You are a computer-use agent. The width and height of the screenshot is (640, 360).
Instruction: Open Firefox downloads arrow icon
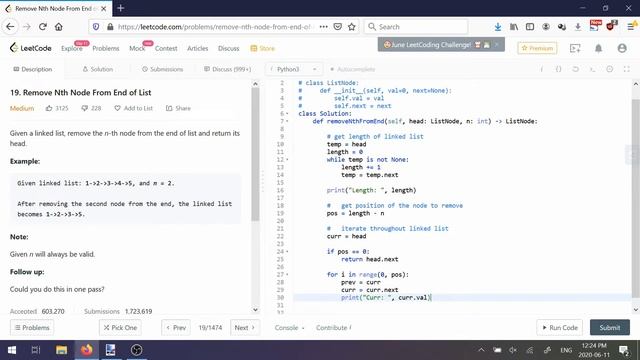[498, 27]
